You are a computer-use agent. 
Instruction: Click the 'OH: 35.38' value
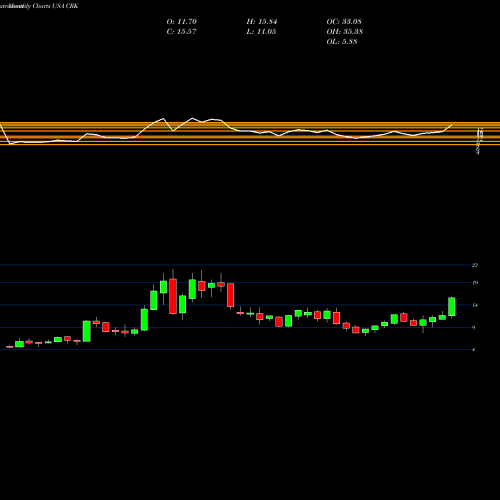click(x=345, y=32)
